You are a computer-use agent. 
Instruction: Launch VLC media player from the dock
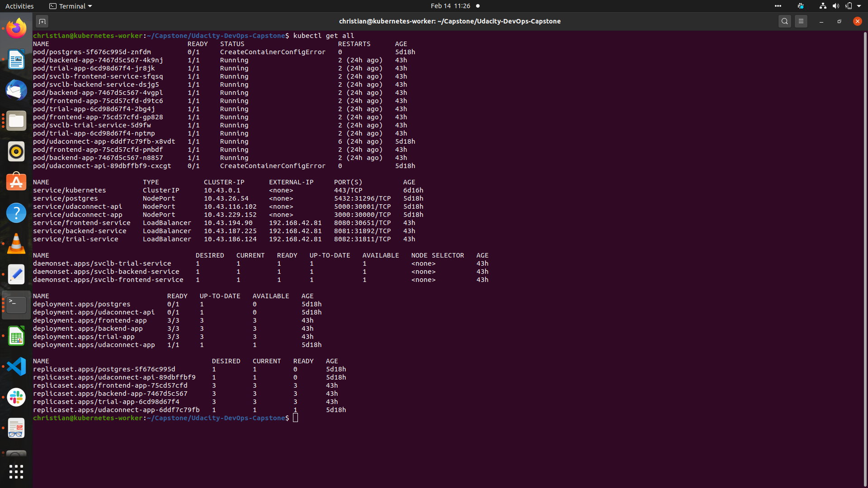16,244
